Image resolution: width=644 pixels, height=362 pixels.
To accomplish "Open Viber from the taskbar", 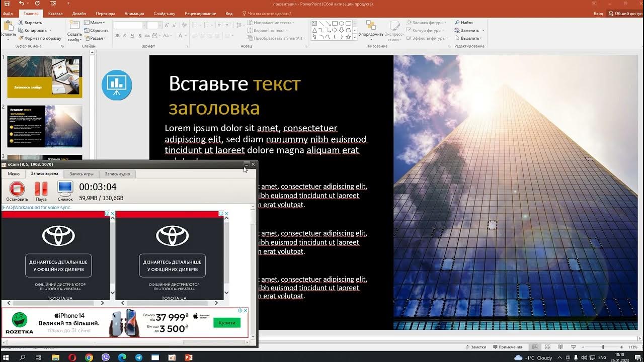I will (106, 357).
